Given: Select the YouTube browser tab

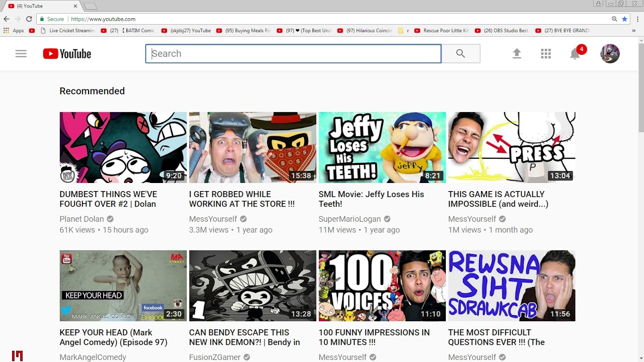Looking at the screenshot, I should [x=40, y=6].
